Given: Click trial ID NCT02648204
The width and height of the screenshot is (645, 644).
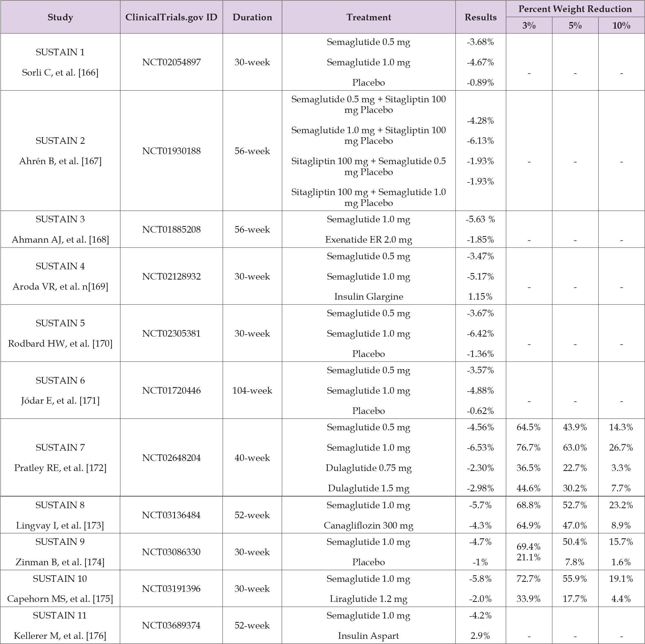Looking at the screenshot, I should click(171, 458).
